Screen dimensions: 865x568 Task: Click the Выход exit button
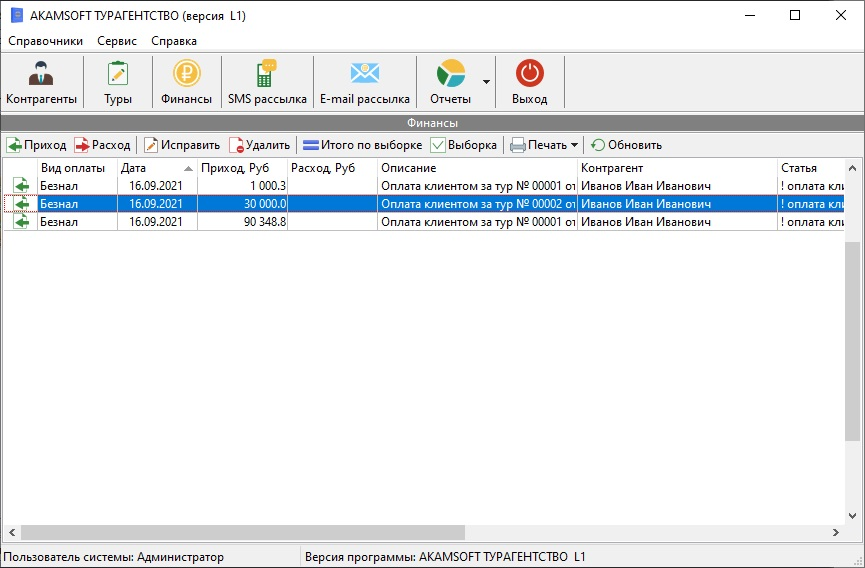pos(530,82)
